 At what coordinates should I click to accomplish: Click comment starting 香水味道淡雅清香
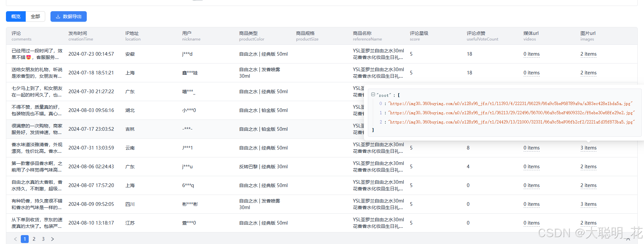pos(37,148)
